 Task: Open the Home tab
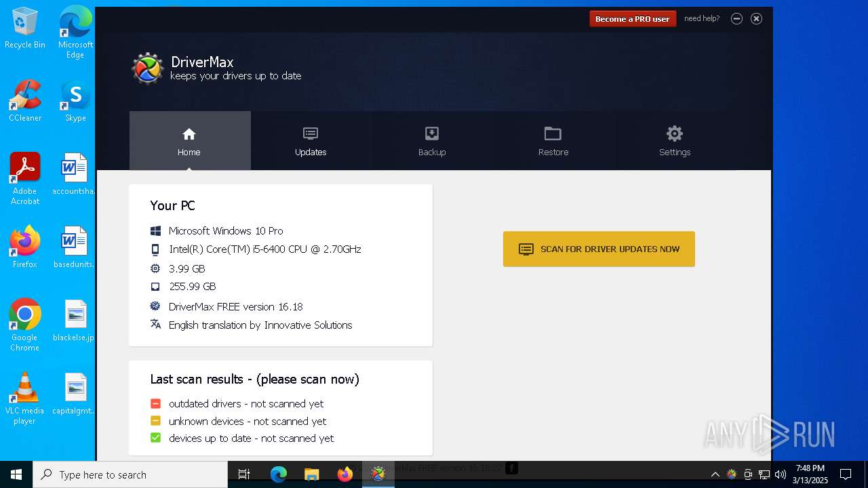(x=190, y=141)
